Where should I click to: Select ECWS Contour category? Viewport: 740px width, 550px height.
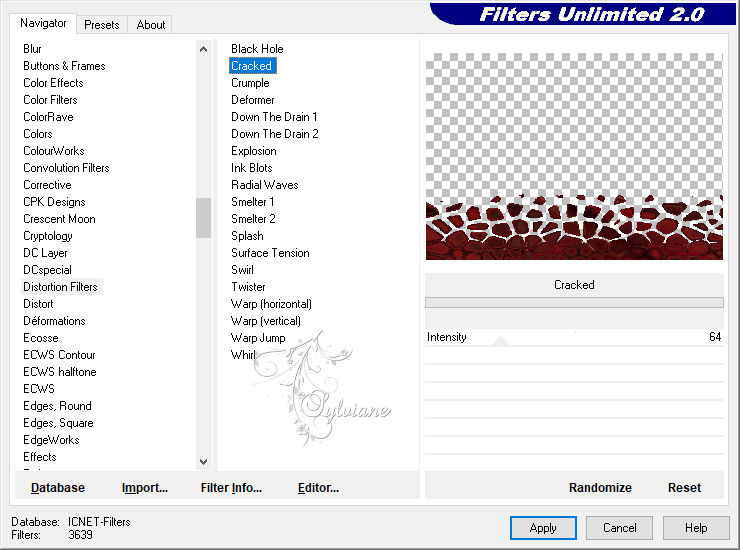coord(59,355)
